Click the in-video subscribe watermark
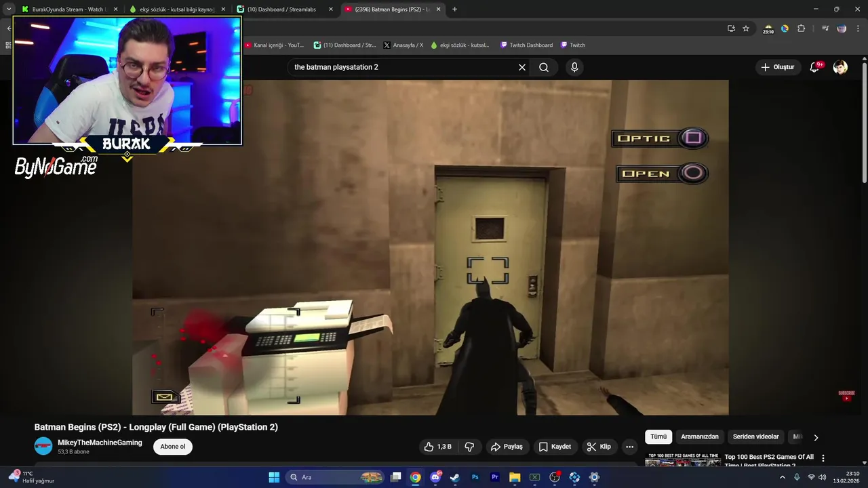868x488 pixels. [846, 396]
